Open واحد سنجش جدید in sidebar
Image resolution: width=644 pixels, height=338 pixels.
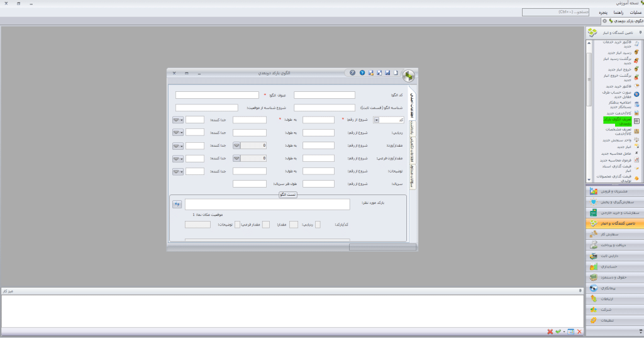[621, 140]
